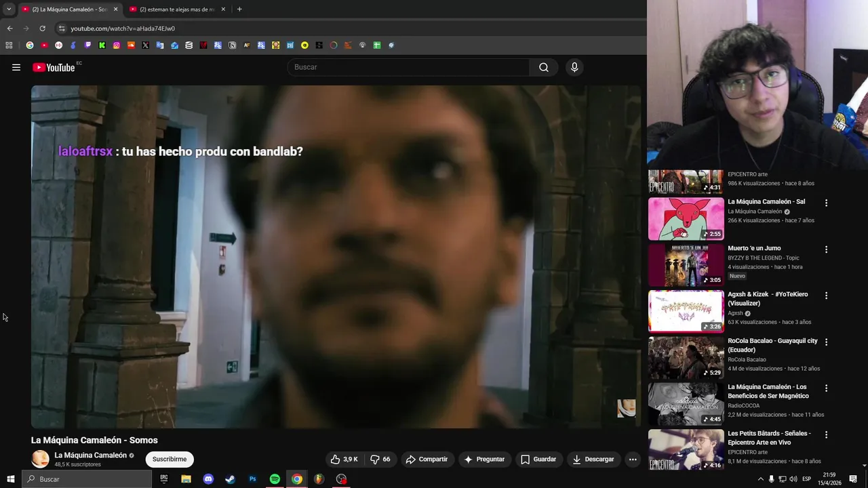Play Agxsh & Kizek #YoTeKiero thumbnail
This screenshot has height=488, width=868.
click(x=686, y=311)
